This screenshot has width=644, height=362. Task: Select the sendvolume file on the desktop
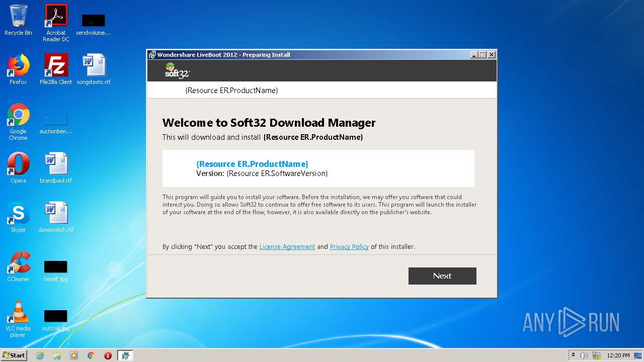coord(94,24)
